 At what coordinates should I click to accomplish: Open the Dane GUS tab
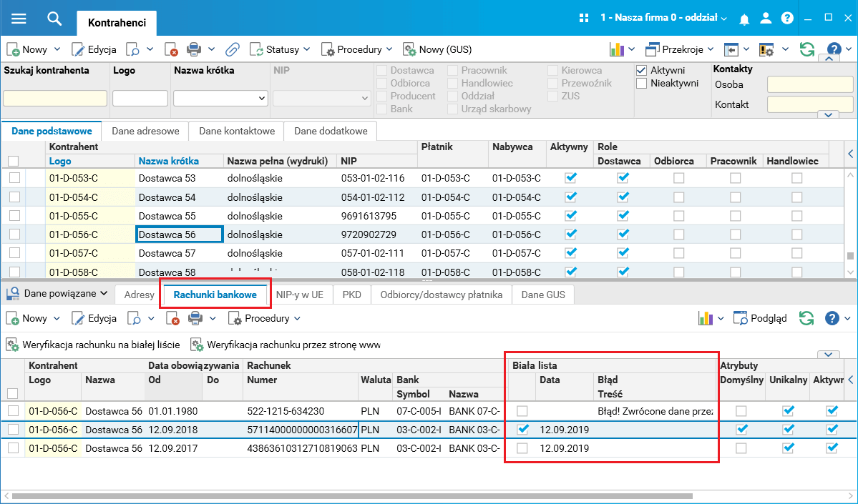pyautogui.click(x=542, y=295)
